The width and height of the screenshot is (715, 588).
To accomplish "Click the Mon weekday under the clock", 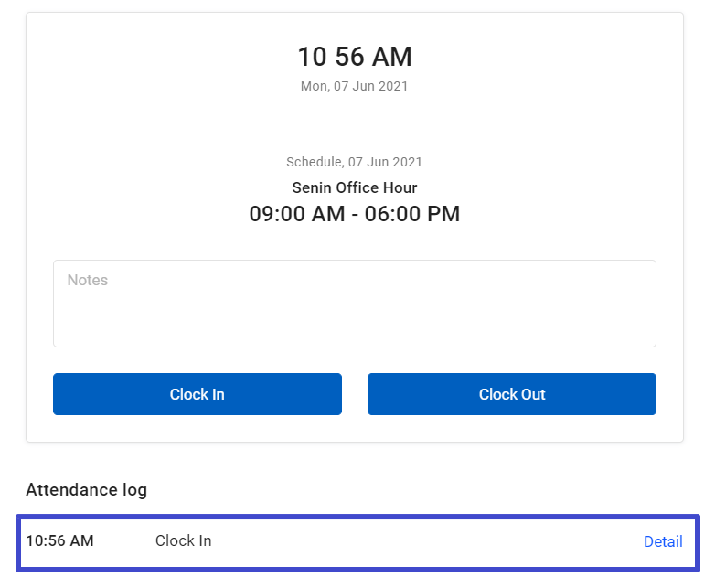I will [313, 86].
